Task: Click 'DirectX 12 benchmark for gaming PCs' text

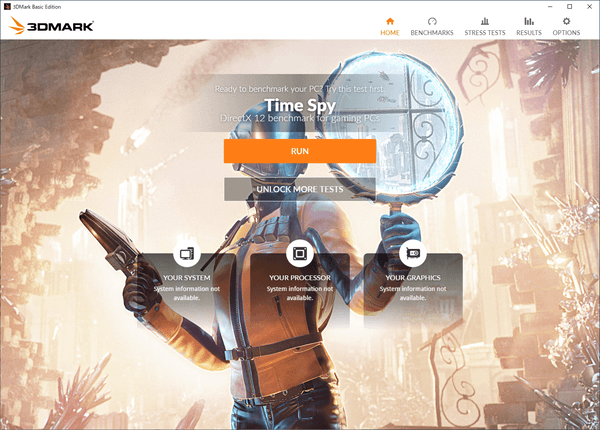Action: 300,119
